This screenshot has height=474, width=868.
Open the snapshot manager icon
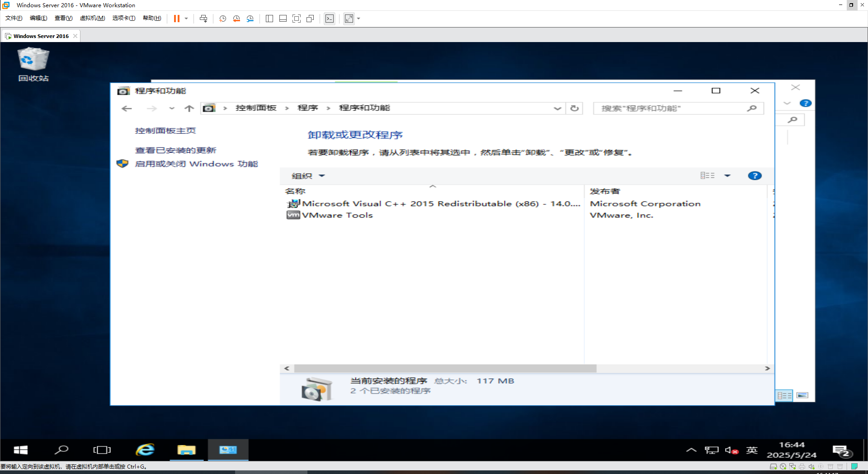pyautogui.click(x=250, y=19)
